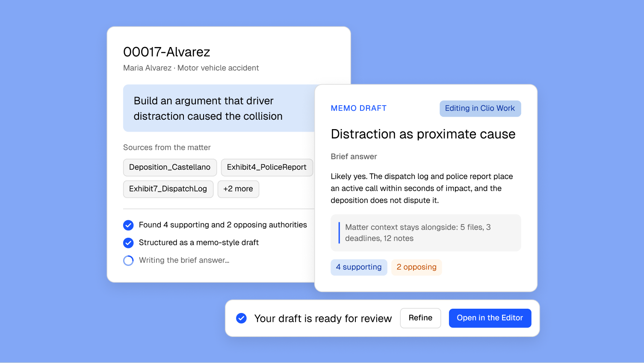Click the loading spinner beside 'Writing the brief answer'
Screen dimensions: 644x363
tap(128, 260)
